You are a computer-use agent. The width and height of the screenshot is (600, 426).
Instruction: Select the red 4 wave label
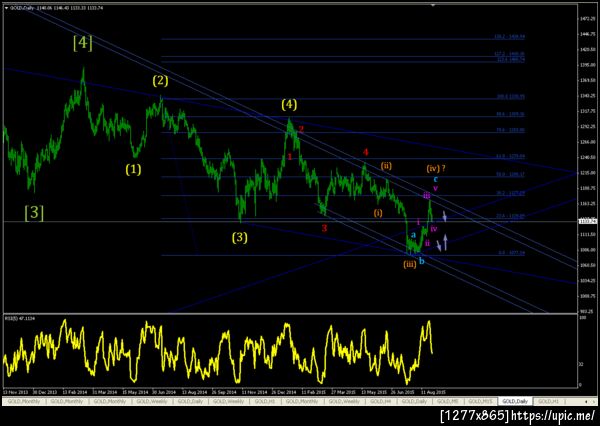click(366, 152)
